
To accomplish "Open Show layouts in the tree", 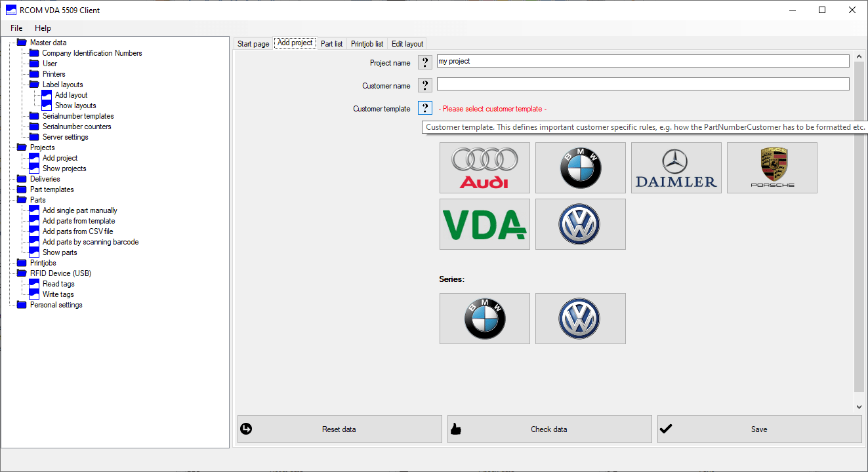I will pos(75,106).
